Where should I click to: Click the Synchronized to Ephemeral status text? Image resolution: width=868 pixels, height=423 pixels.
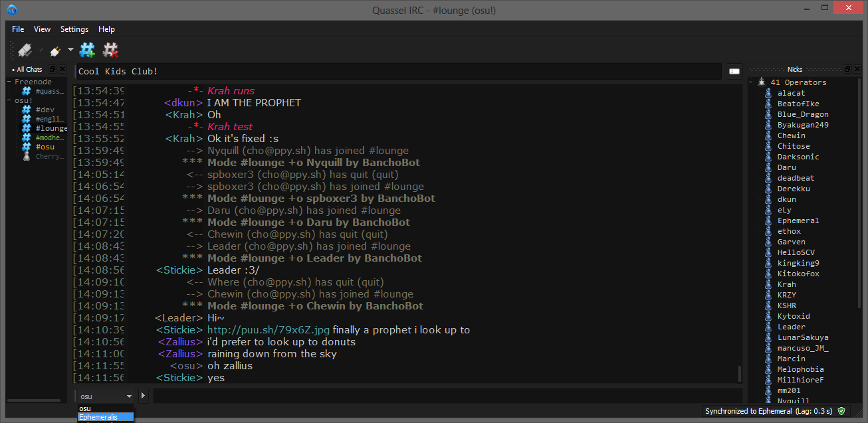[x=769, y=411]
